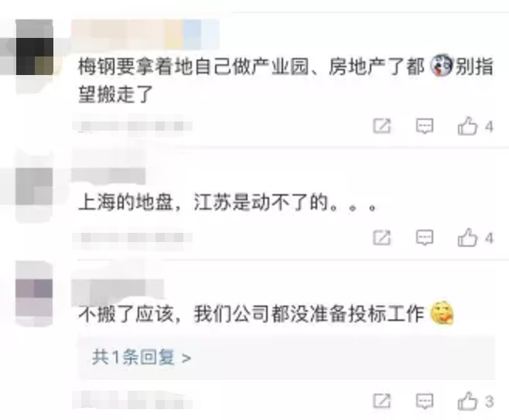Reply to the first comment about 梅钢
The image size is (509, 420).
coord(425,126)
